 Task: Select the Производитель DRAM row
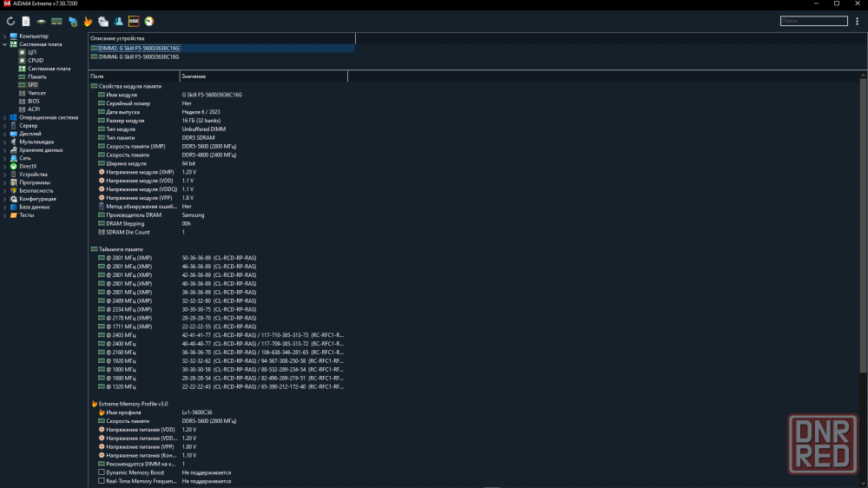pyautogui.click(x=218, y=215)
